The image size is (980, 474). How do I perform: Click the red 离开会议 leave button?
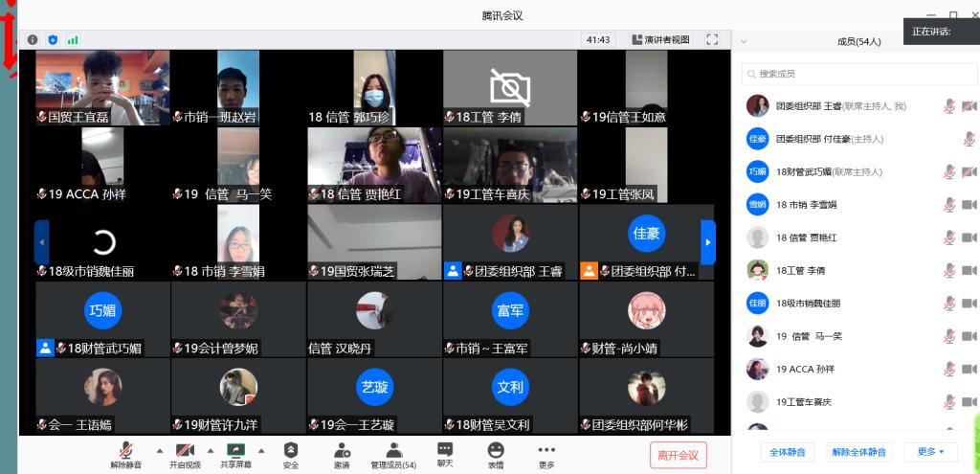678,455
